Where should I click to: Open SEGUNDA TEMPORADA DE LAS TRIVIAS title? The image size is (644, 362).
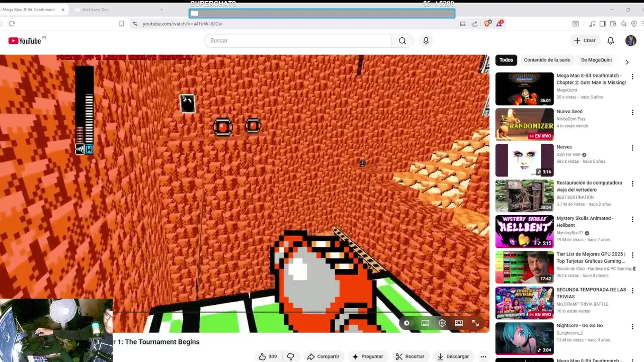[x=591, y=293]
